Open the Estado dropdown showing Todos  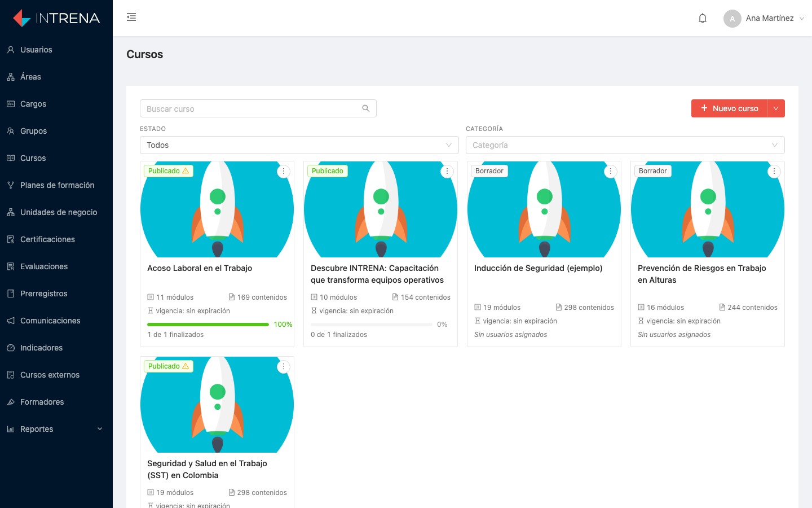click(299, 145)
